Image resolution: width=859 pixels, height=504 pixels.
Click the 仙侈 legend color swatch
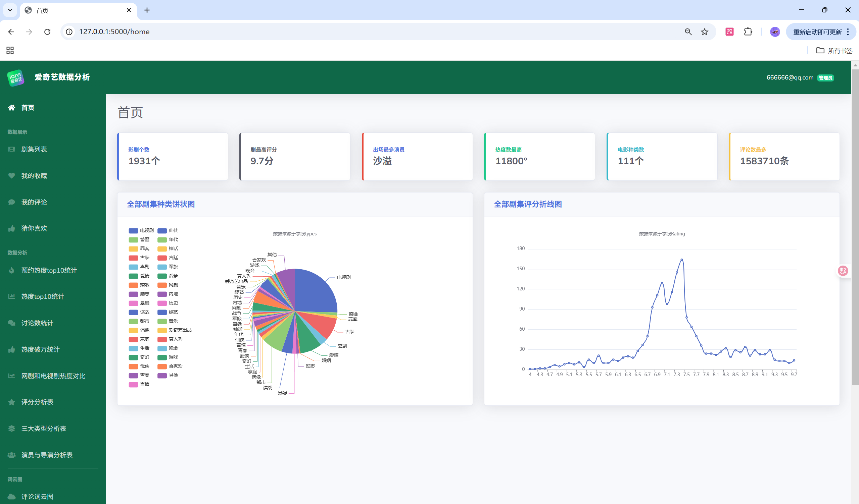tap(162, 231)
